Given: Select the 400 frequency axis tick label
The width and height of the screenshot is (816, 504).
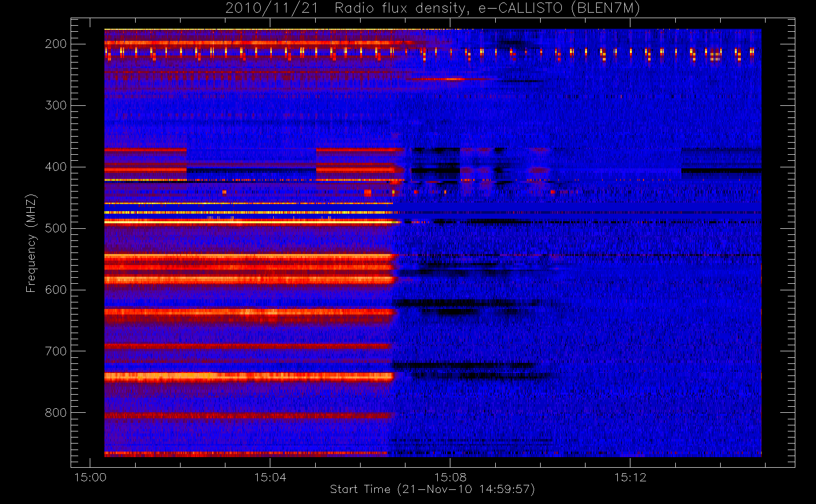Looking at the screenshot, I should point(56,167).
